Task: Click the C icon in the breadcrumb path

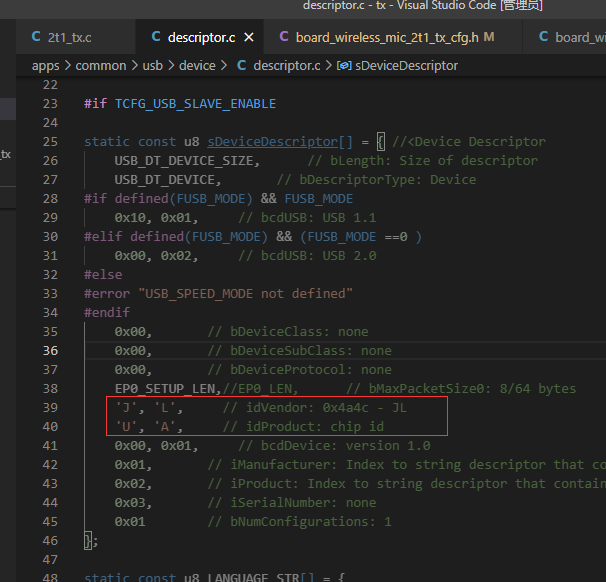Action: point(242,65)
